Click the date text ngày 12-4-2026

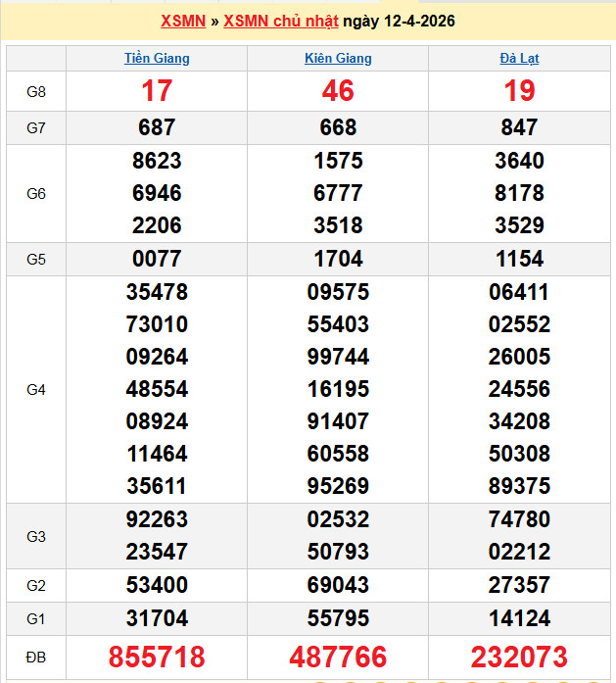405,22
